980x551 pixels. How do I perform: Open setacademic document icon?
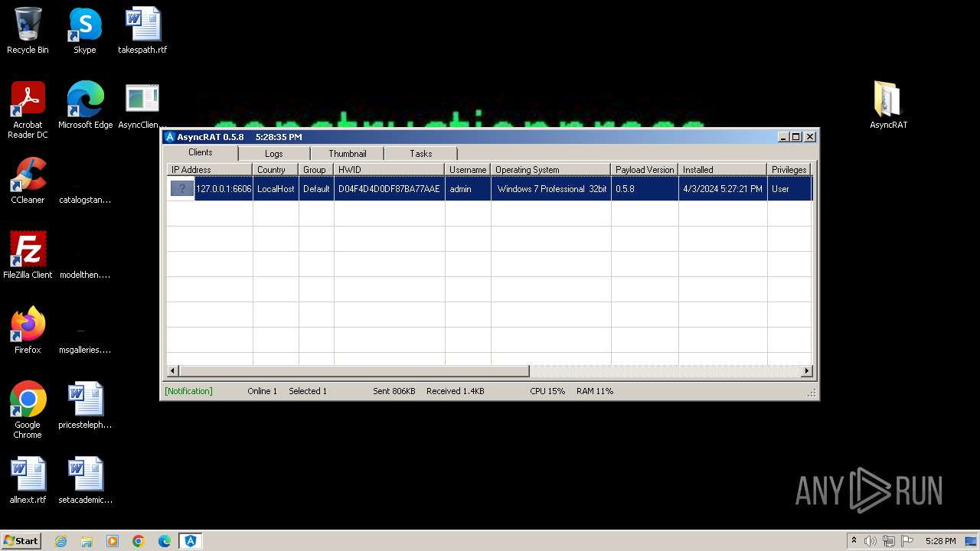[85, 481]
